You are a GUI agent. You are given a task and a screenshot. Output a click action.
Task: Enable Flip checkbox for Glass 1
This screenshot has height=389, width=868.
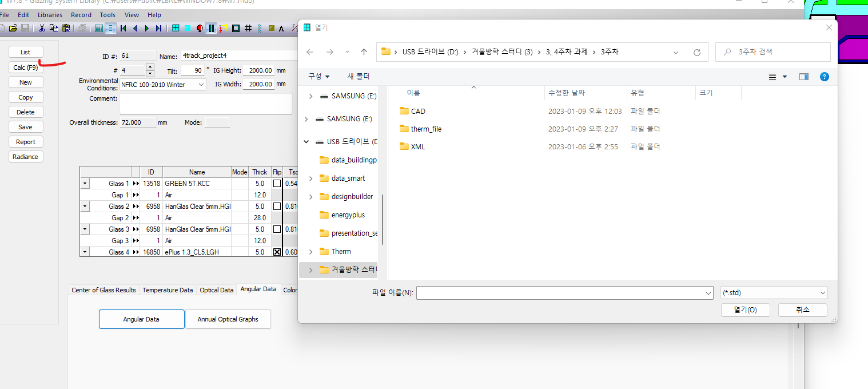(x=277, y=184)
